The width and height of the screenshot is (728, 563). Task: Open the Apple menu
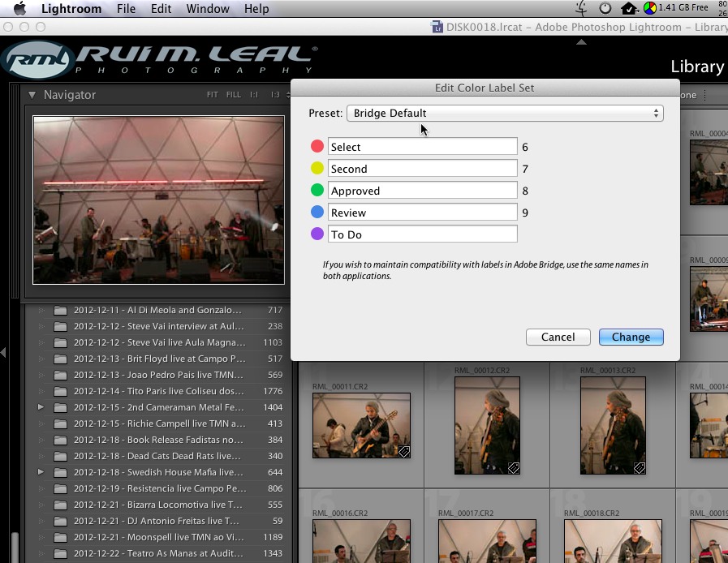(19, 8)
